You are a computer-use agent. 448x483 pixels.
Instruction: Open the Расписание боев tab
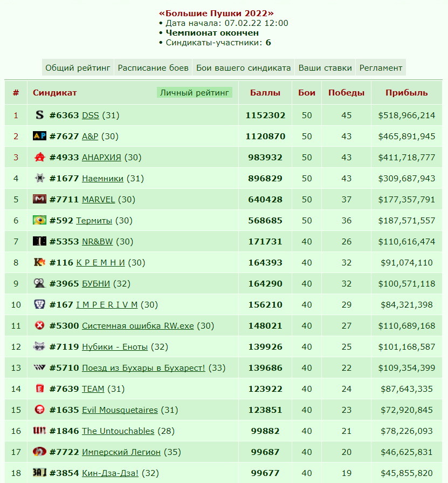click(x=153, y=68)
